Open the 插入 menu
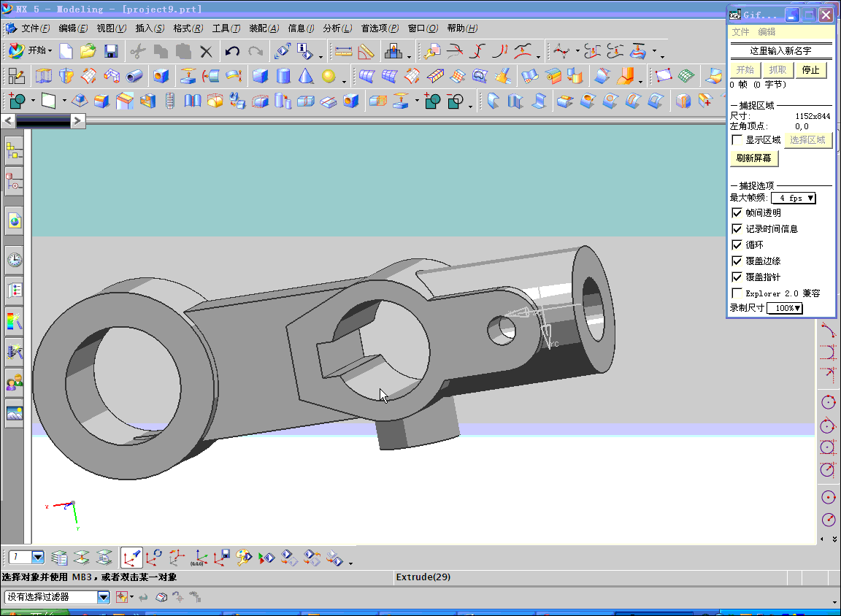Viewport: 841px width, 616px height. 150,28
